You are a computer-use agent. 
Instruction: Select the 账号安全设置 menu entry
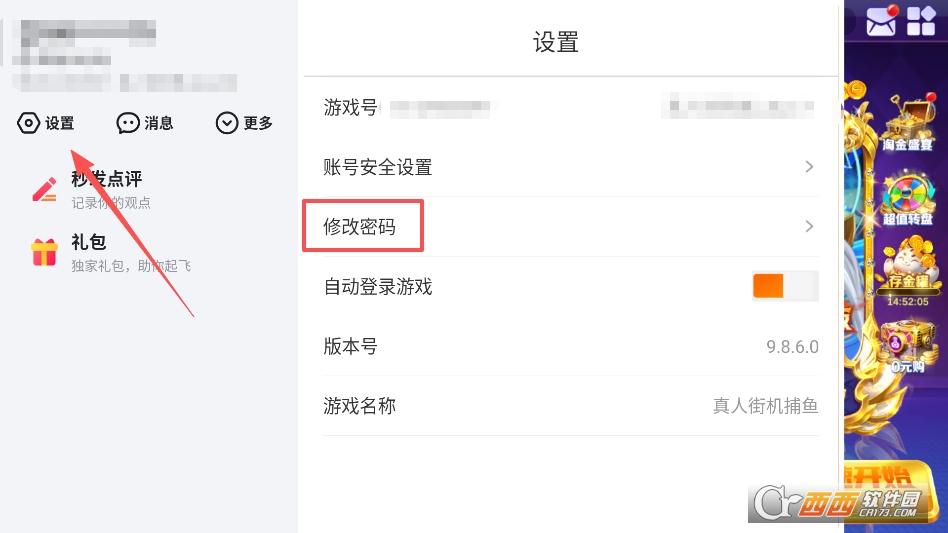(378, 167)
